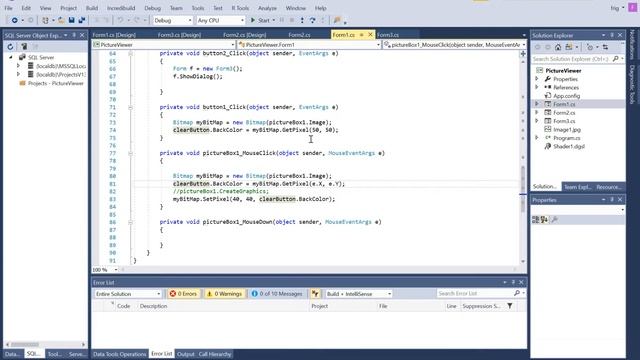Collapse the SQL Server tree node
Image resolution: width=640 pixels, height=360 pixels.
(11, 58)
